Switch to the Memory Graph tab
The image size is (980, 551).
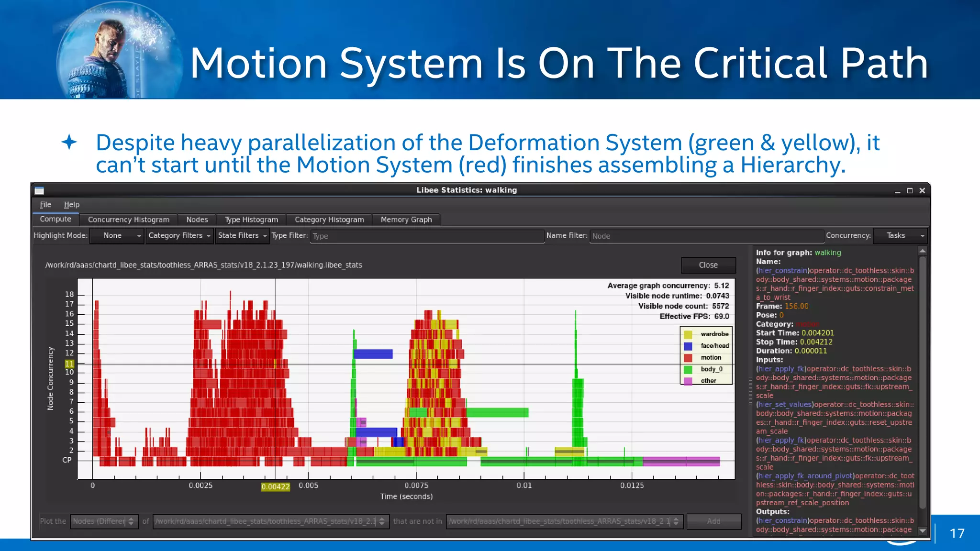tap(406, 220)
